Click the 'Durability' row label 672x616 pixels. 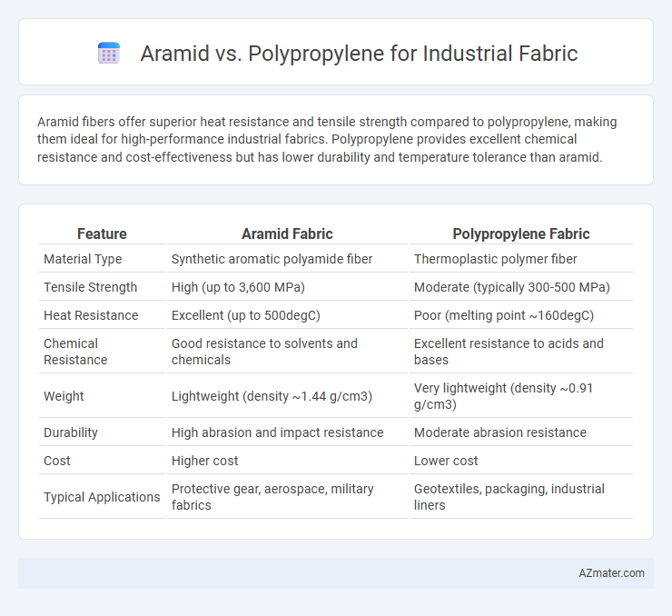tap(71, 432)
